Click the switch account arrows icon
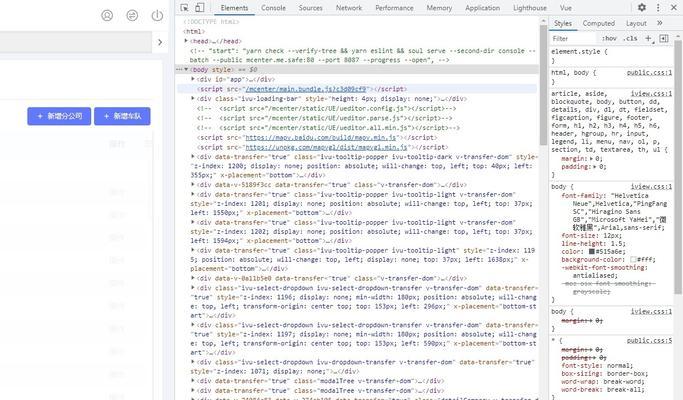This screenshot has height=400, width=683. (x=132, y=16)
